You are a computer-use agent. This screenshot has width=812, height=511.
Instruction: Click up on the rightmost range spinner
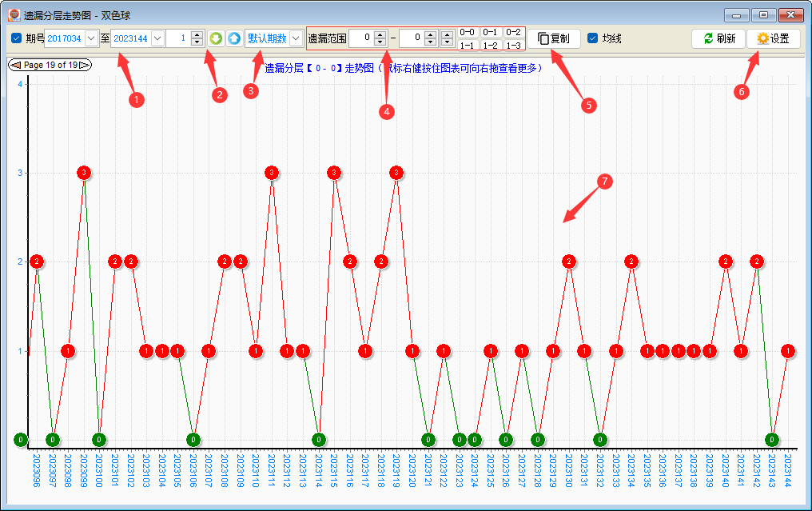[447, 34]
